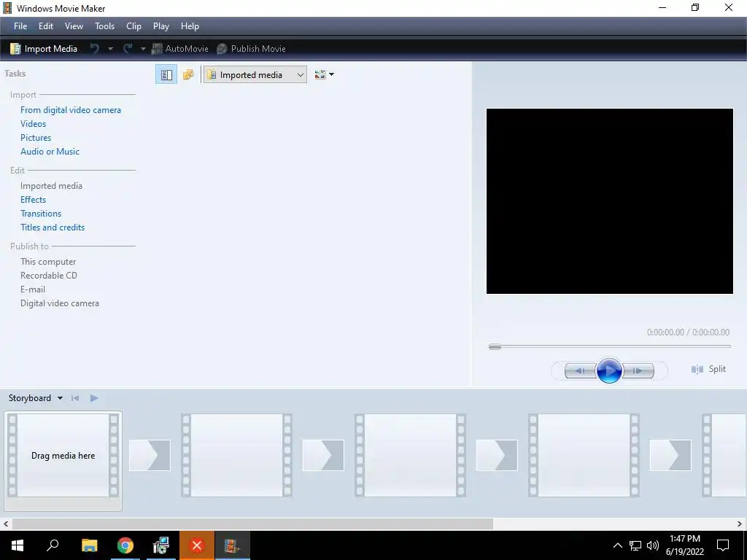Click the Pictures import link

[x=36, y=138]
